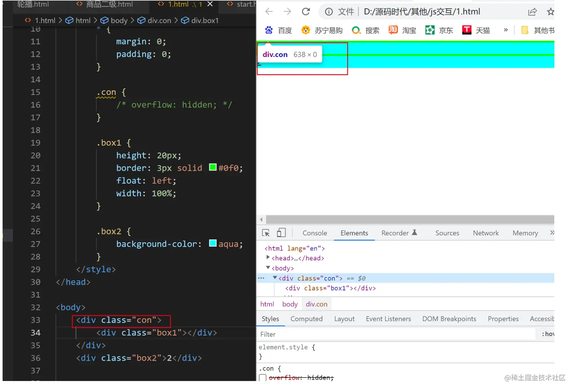Open the 搜索 bookmark
Viewport: 576px width, 392px height.
(x=366, y=30)
